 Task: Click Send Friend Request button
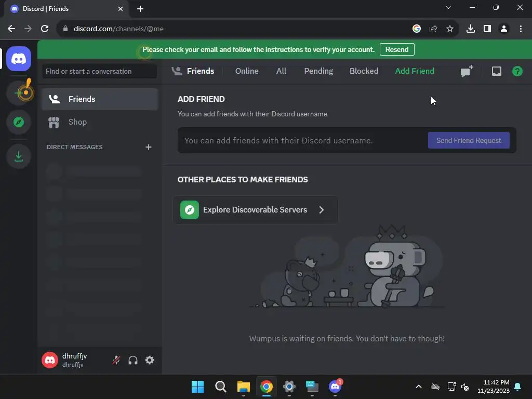click(469, 140)
